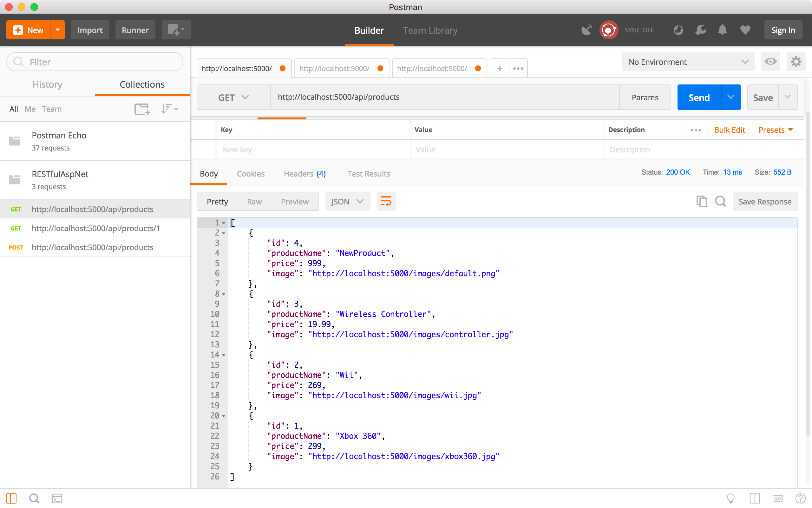The image size is (812, 508).
Task: Toggle sidebar icon in status bar
Action: coord(11,498)
